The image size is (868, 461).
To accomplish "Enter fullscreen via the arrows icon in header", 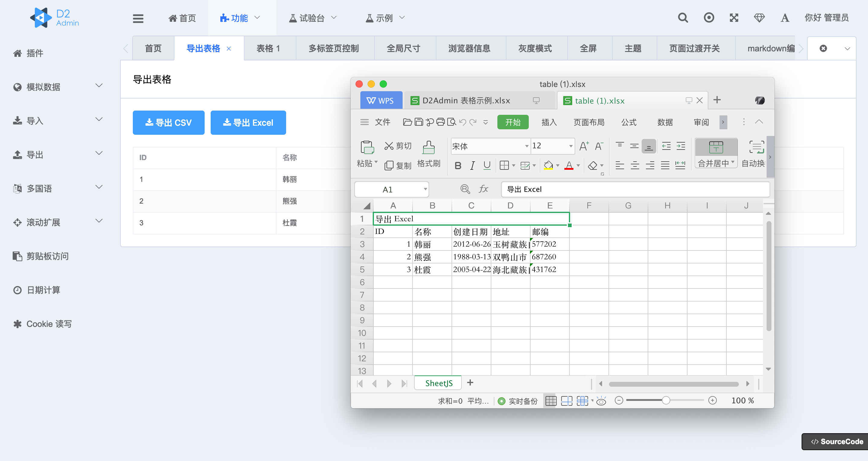I will (x=734, y=18).
